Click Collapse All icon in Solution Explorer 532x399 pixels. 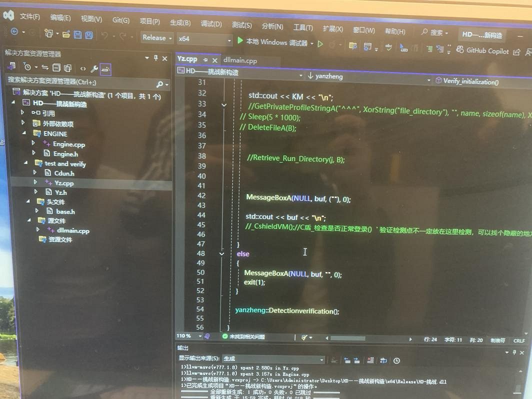[56, 67]
